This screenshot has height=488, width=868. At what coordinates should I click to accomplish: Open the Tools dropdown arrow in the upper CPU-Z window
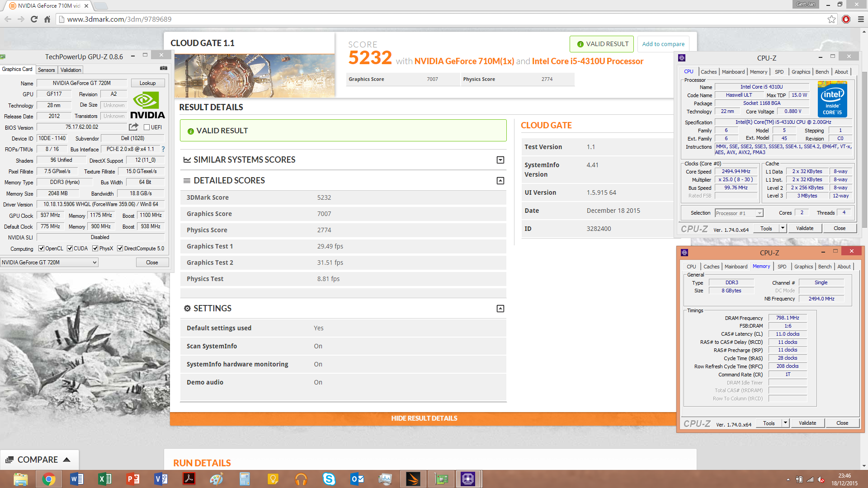tap(783, 229)
